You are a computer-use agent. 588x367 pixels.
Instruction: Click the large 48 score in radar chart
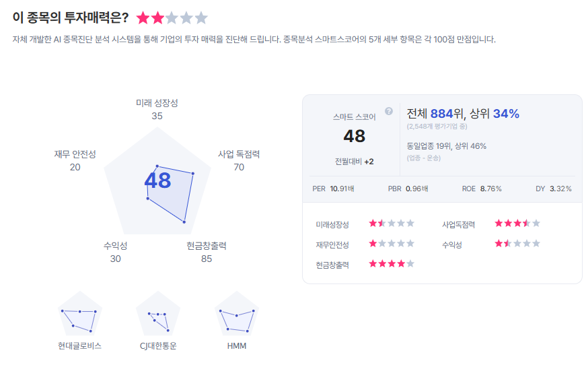click(157, 180)
